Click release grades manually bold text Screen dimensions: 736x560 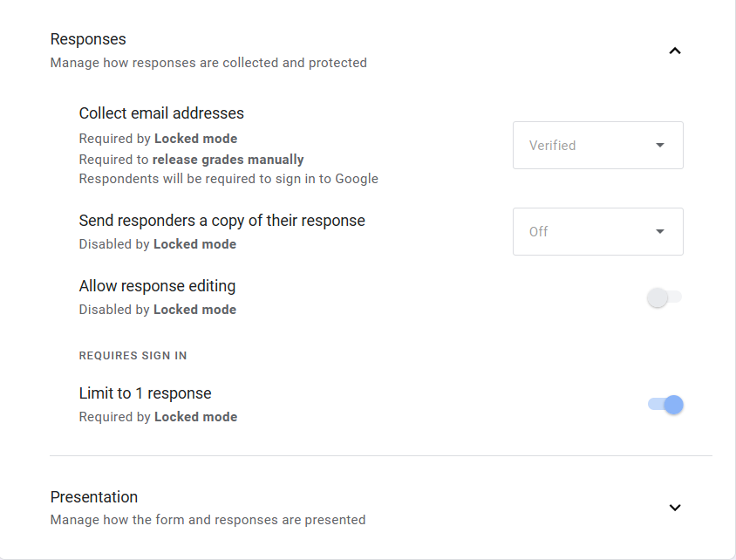228,160
